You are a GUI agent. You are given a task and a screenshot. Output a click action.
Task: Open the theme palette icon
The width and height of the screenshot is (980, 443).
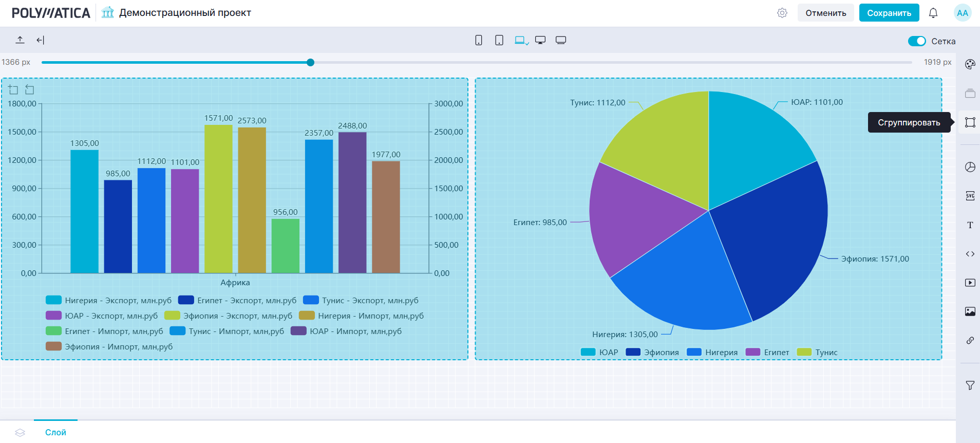pos(970,64)
